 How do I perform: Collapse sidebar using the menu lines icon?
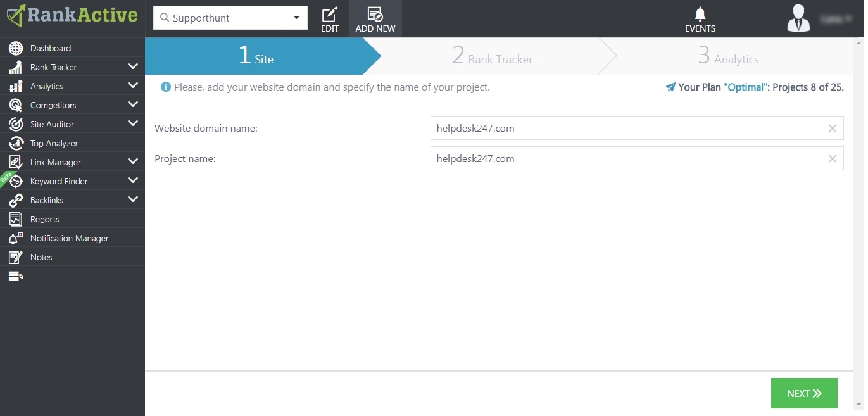pos(16,276)
